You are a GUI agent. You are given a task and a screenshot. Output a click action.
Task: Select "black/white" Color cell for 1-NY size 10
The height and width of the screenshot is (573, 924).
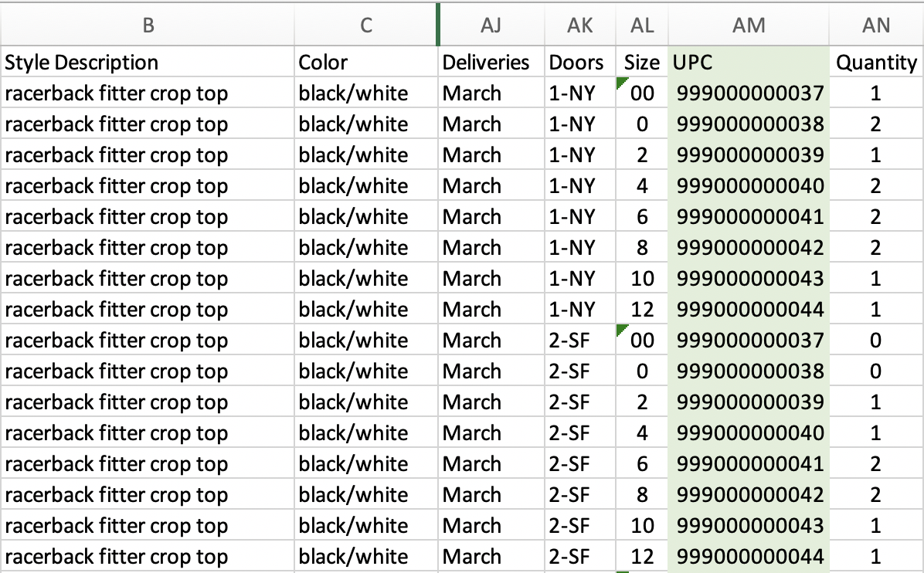coord(366,279)
